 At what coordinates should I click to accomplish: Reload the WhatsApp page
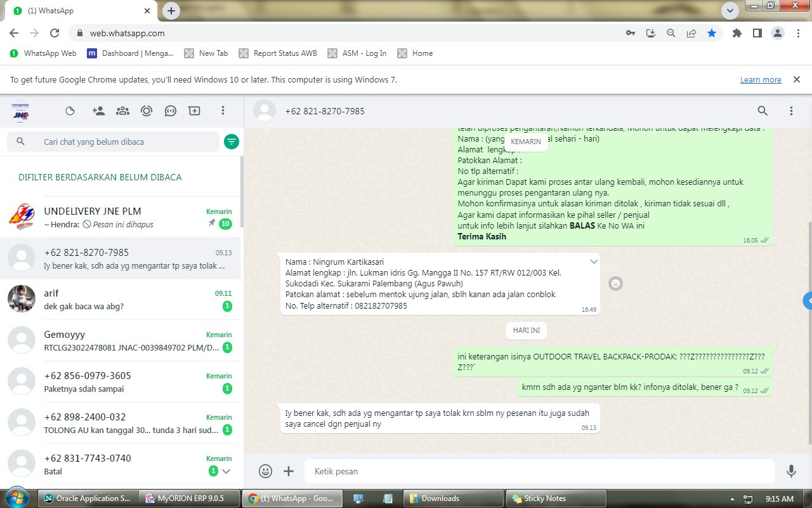[55, 33]
